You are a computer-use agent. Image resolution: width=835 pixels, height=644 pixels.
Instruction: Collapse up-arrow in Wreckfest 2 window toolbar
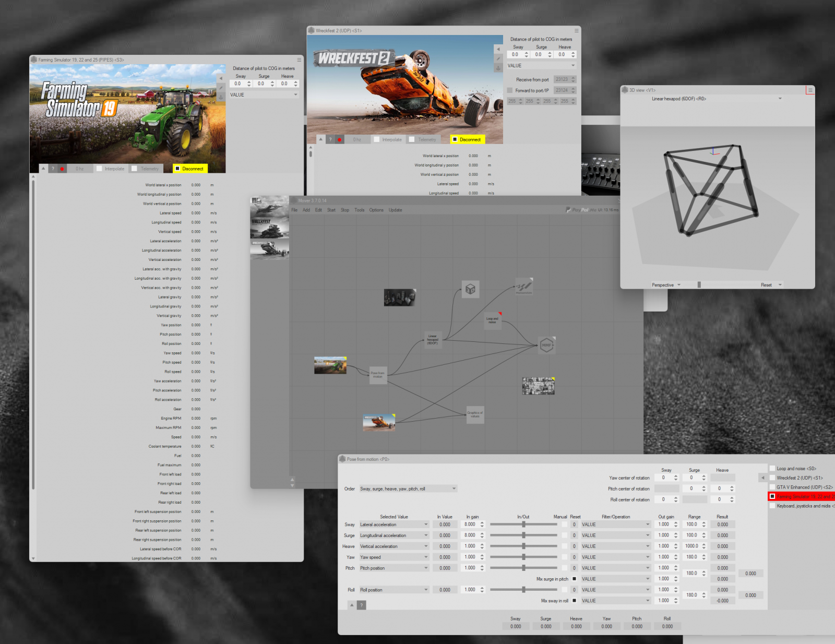tap(321, 139)
